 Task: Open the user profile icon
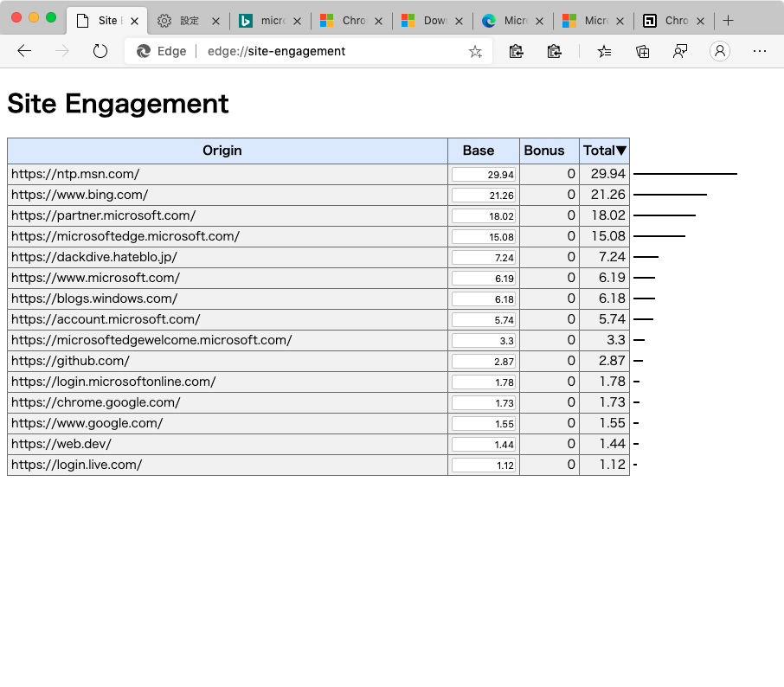point(719,51)
